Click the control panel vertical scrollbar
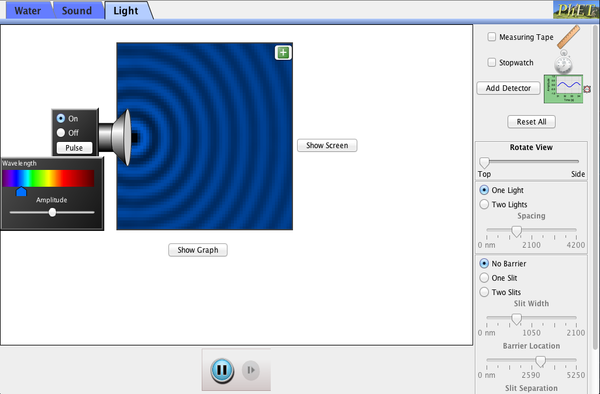The height and width of the screenshot is (394, 600). pos(595,187)
